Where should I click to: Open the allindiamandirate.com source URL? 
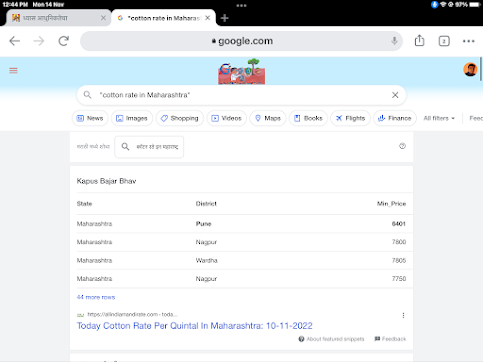(132, 314)
